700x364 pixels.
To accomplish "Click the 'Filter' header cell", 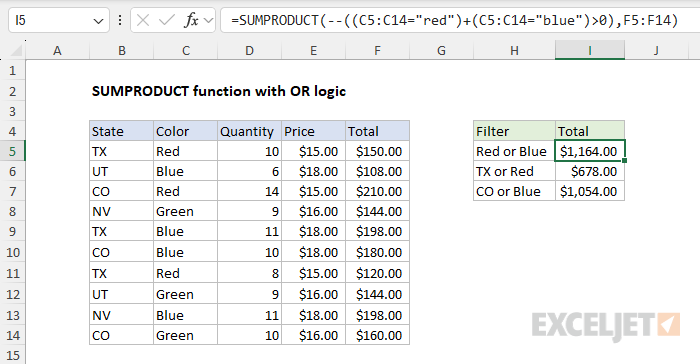I will click(514, 131).
